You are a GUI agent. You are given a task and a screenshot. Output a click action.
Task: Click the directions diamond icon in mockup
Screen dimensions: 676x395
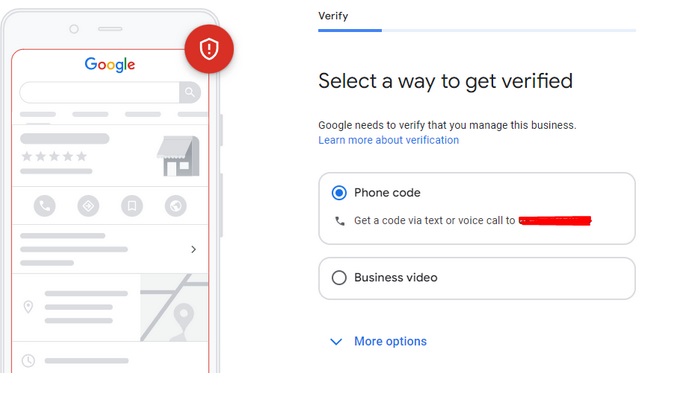[88, 206]
